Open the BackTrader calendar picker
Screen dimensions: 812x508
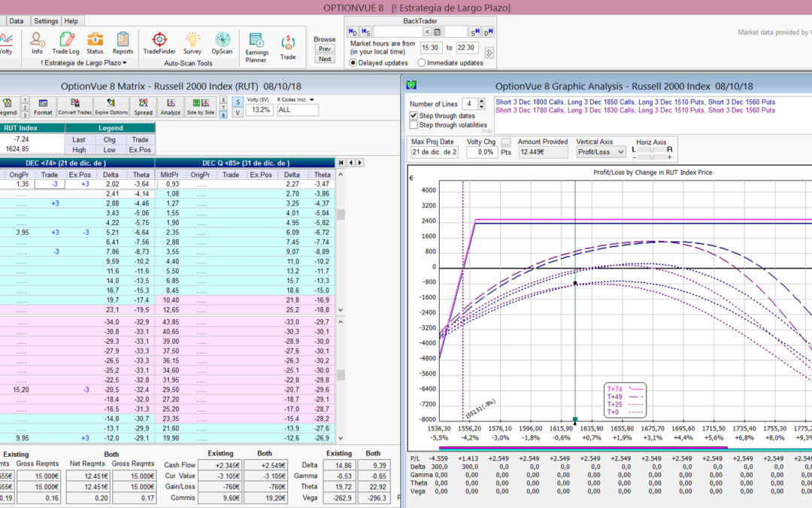coord(437,32)
